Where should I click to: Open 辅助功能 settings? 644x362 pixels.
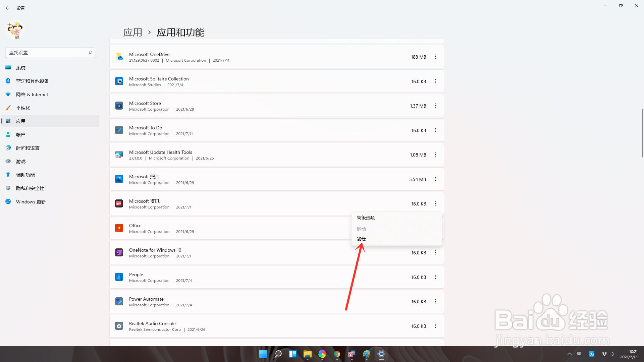pyautogui.click(x=50, y=175)
